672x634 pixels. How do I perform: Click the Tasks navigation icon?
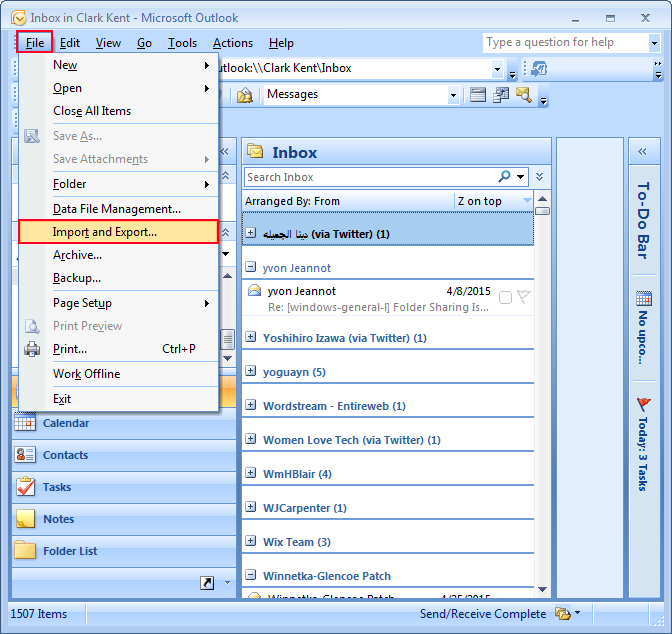[25, 486]
